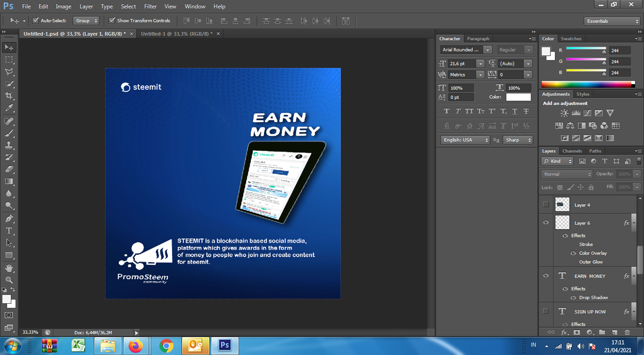Switch to the Paragraph tab
Screen dimensions: 644x355
coord(478,39)
